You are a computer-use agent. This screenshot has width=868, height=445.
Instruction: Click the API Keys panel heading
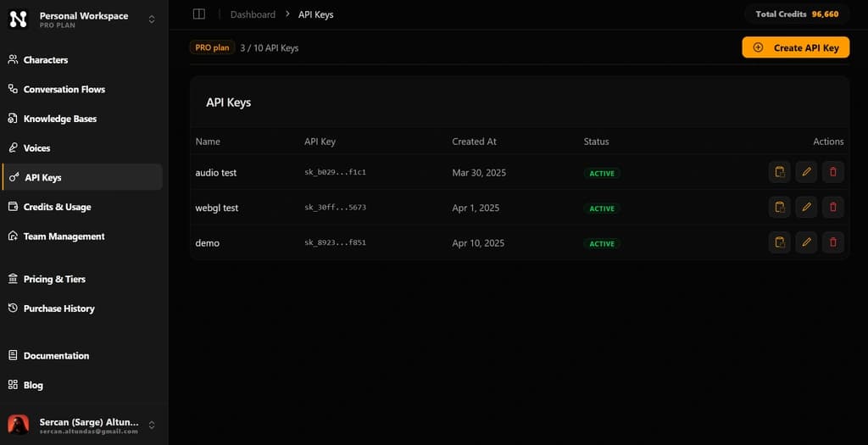(x=229, y=103)
